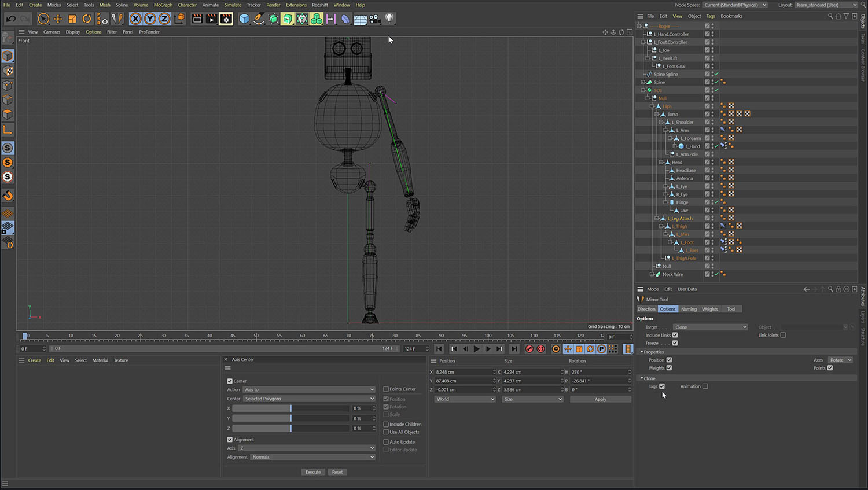Click the Render to Picture Viewer icon

(x=211, y=19)
